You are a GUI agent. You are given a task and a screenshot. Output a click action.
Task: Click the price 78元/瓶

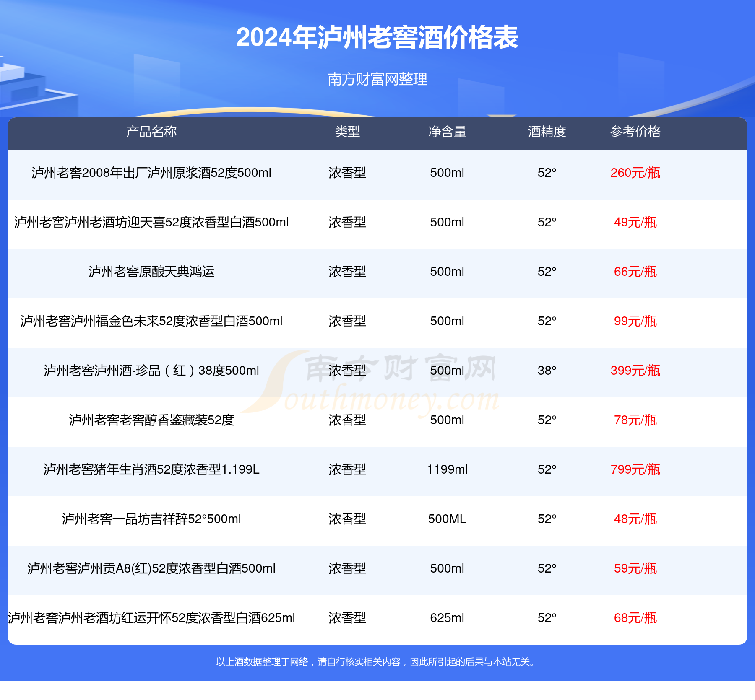click(635, 420)
